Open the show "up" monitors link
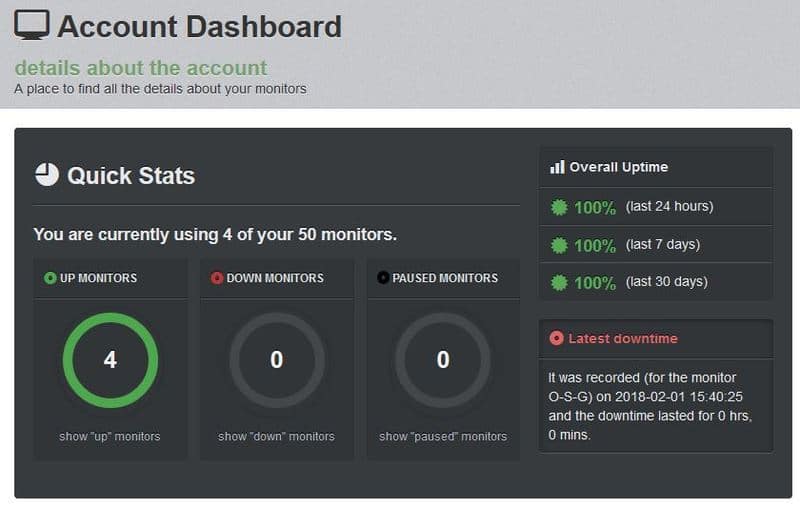The height and width of the screenshot is (509, 800). pos(110,437)
